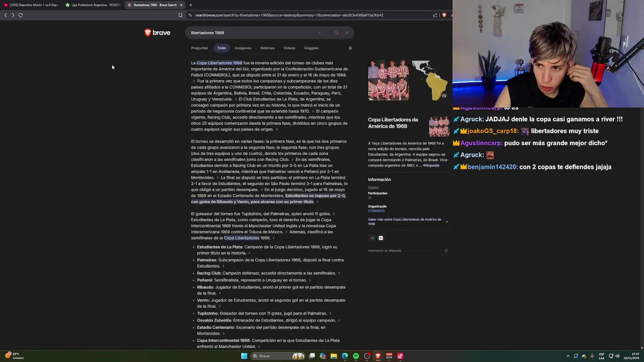Go back using the browser back arrow
The width and height of the screenshot is (644, 362).
(x=6, y=15)
